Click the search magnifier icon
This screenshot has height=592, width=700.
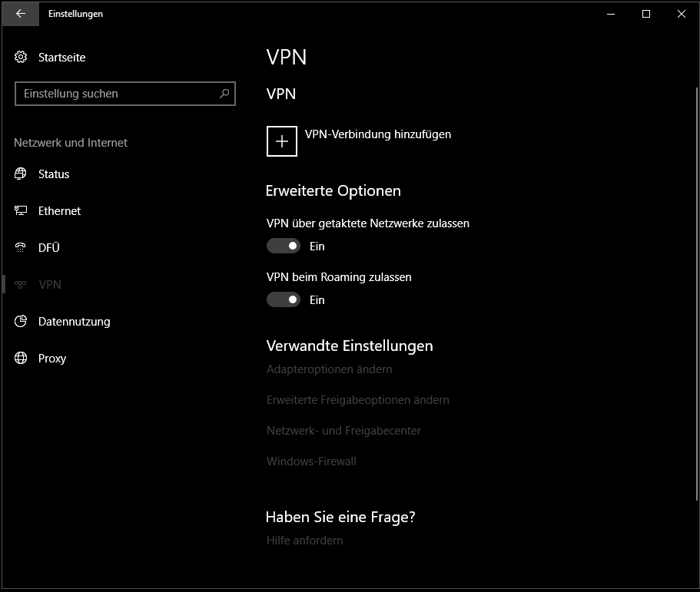(x=224, y=94)
